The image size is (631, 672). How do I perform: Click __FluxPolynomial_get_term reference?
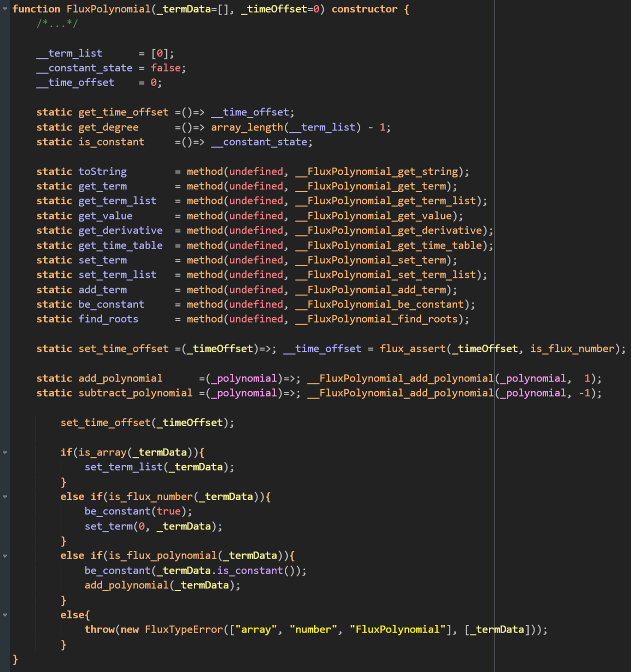coord(371,186)
